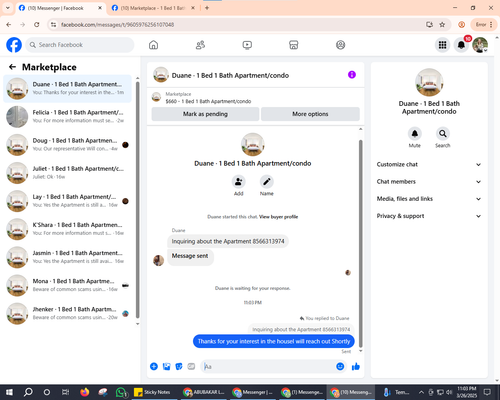Attach a photo using the image icon

(x=166, y=367)
